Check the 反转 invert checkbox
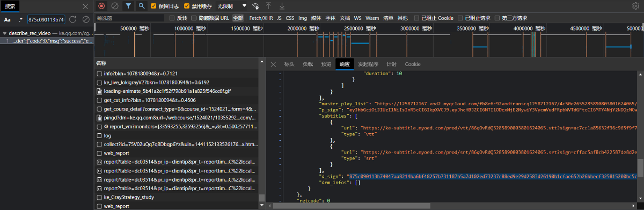644x210 pixels. [x=172, y=18]
